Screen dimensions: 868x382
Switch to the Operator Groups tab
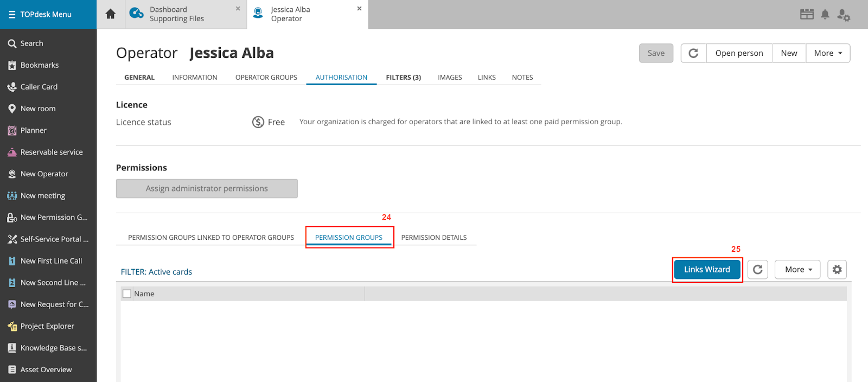[266, 78]
